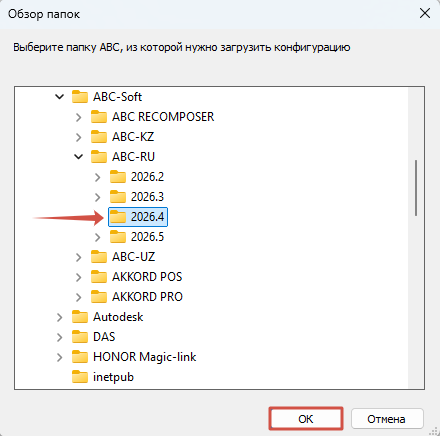Image resolution: width=440 pixels, height=436 pixels.
Task: Select the ABC-UZ folder label
Action: point(133,257)
